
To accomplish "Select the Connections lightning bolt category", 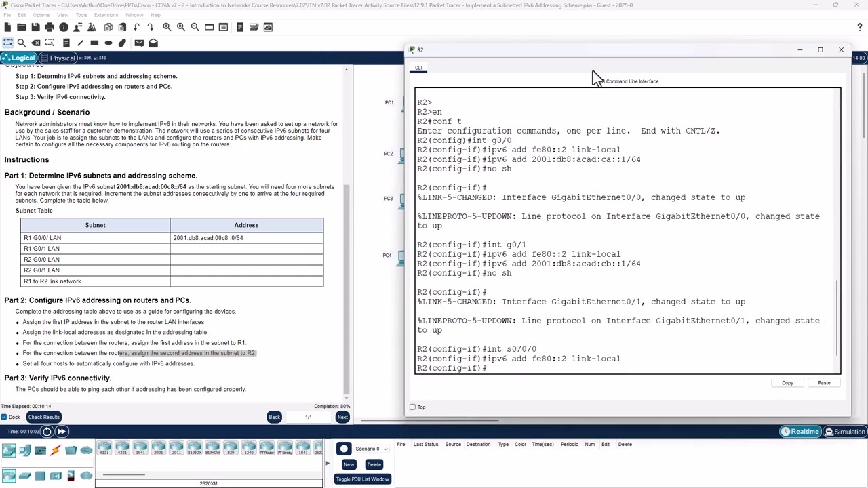I will point(56,450).
